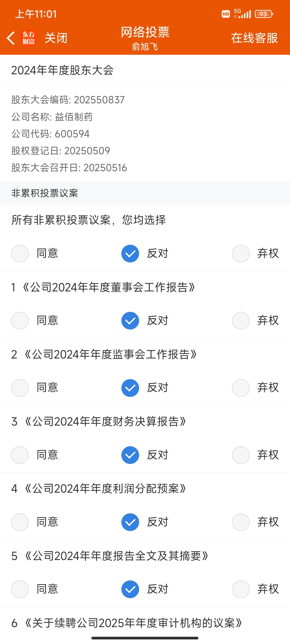Choose 同意 for proposal 1 董事会工作报告
The height and width of the screenshot is (644, 290).
click(20, 321)
